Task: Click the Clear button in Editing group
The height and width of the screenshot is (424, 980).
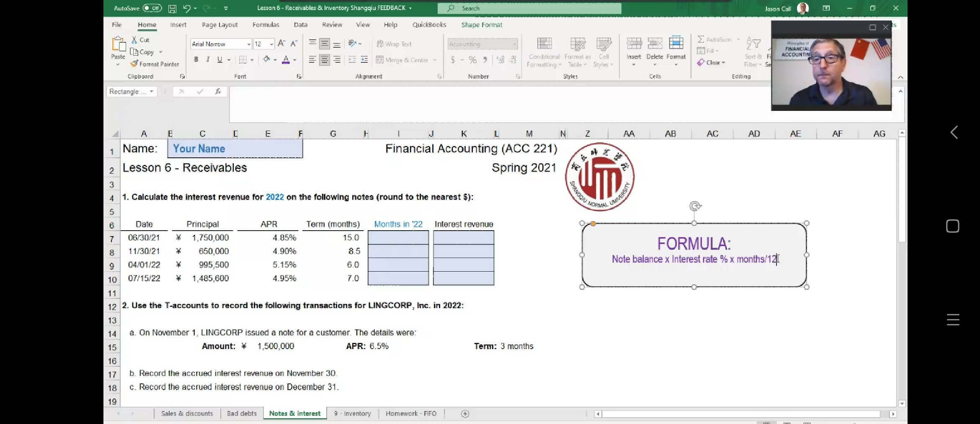Action: [x=712, y=62]
